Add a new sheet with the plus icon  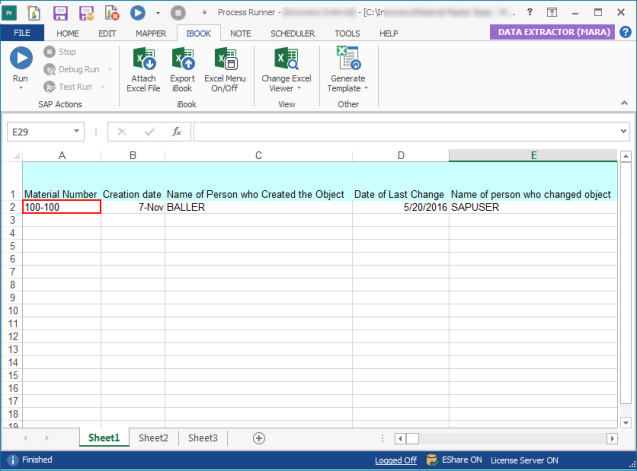point(259,438)
